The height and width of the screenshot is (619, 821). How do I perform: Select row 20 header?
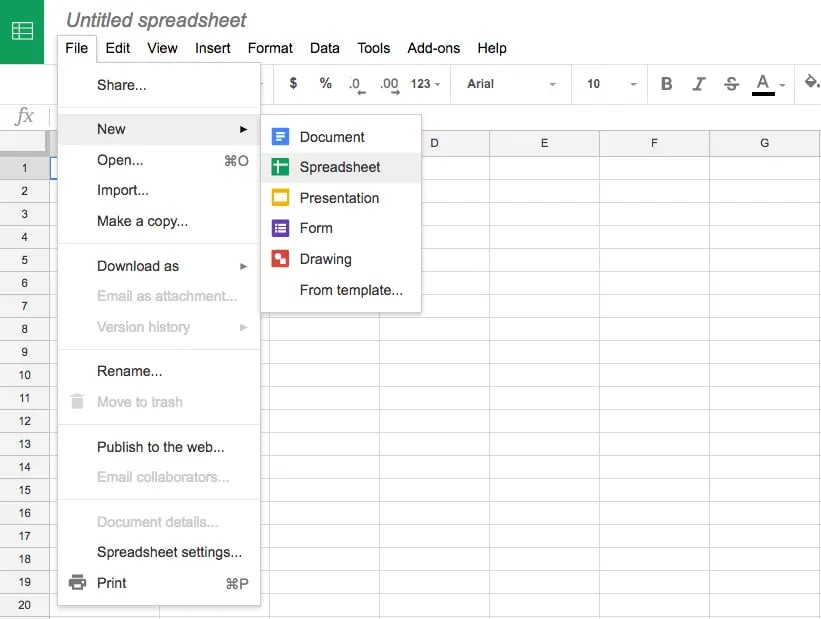(x=25, y=605)
